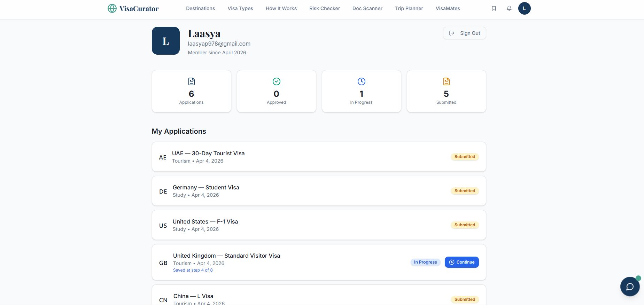Screen dimensions: 644x305
Task: Open United States F-1 Visa application
Action: coord(319,225)
